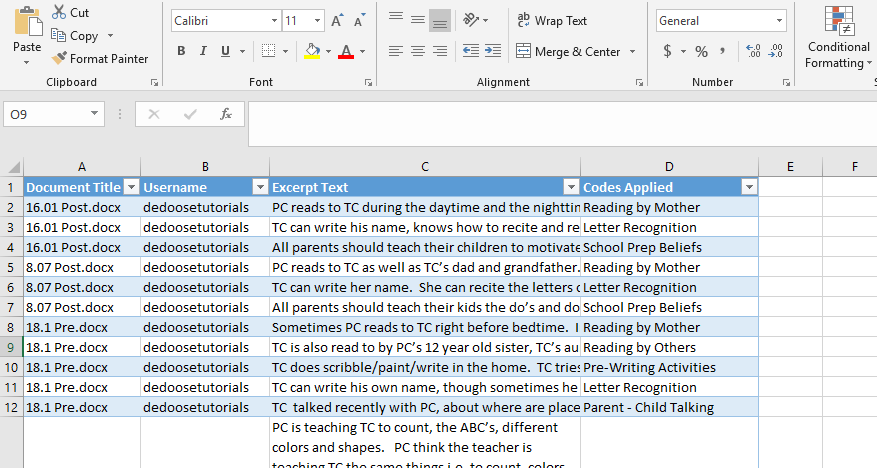The image size is (877, 468).
Task: Select cell 'Parent - Child Talking'
Action: [669, 408]
